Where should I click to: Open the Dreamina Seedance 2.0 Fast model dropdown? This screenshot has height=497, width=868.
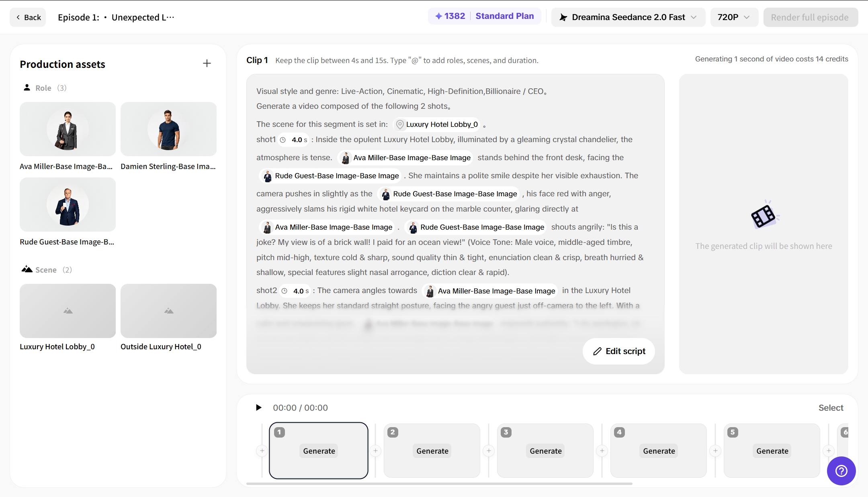click(x=628, y=17)
